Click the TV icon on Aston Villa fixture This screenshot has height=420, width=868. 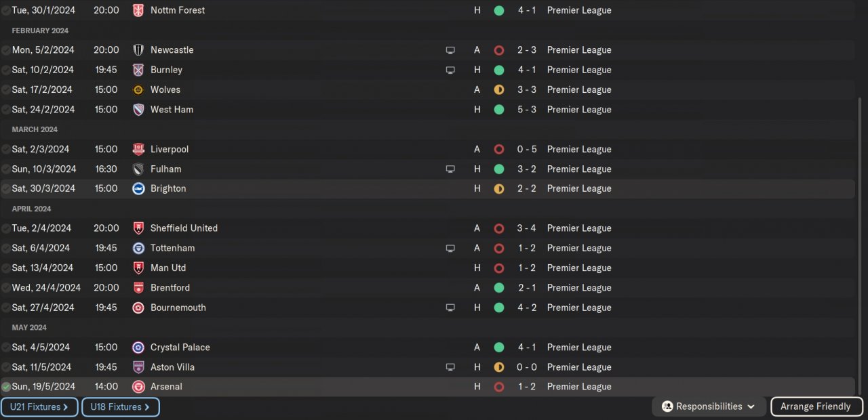pos(450,367)
